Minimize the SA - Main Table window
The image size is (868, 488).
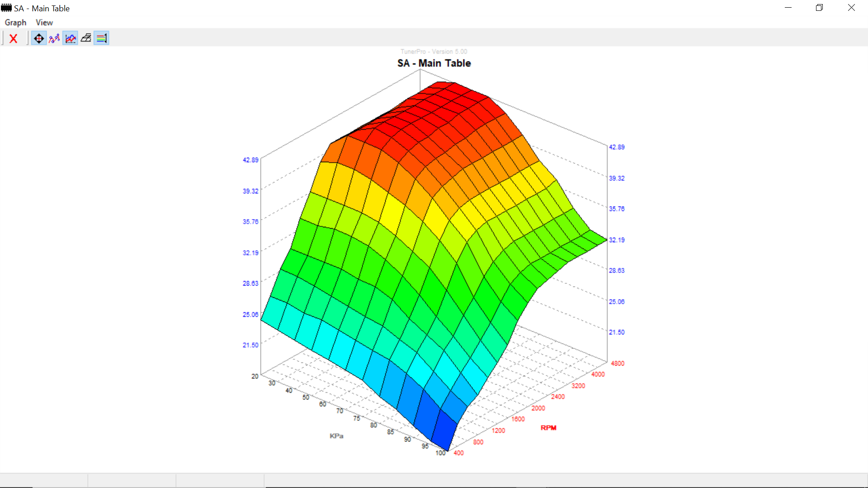coord(788,8)
